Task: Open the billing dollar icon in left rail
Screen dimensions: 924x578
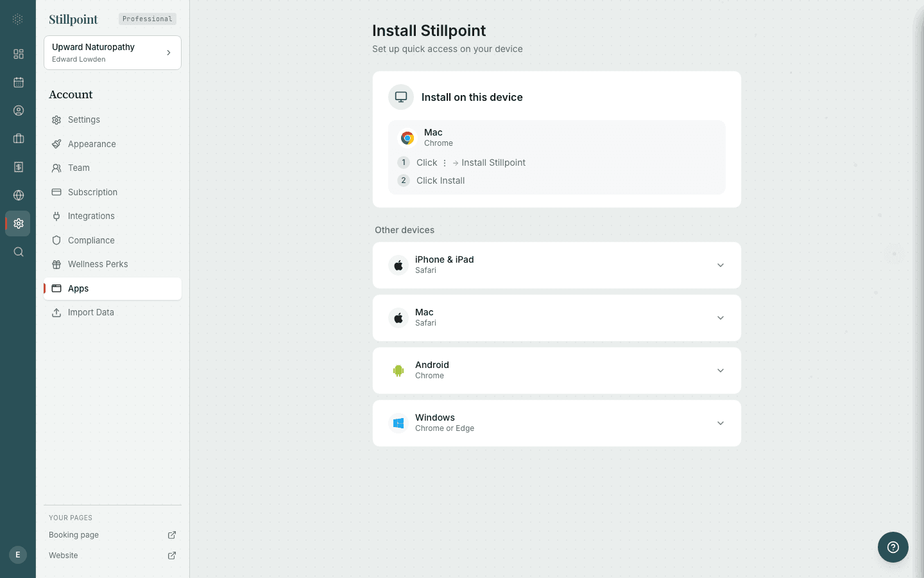Action: [18, 167]
